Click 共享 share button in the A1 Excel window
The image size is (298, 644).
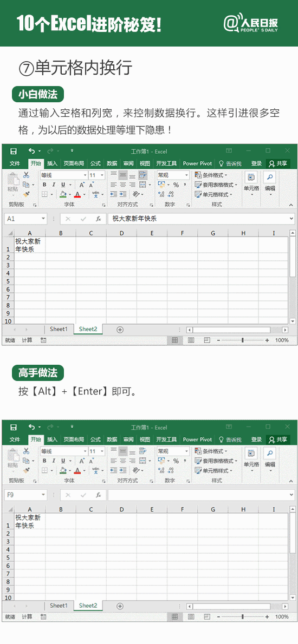[x=278, y=163]
